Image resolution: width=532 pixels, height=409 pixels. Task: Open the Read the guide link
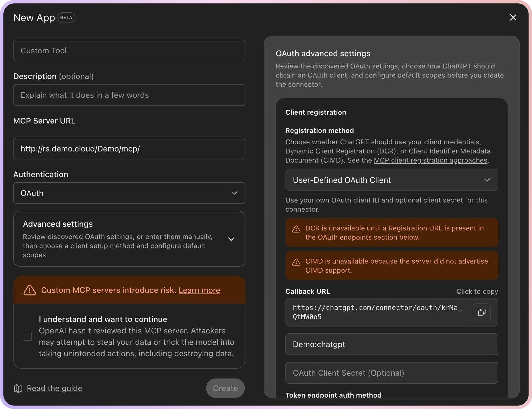(55, 388)
